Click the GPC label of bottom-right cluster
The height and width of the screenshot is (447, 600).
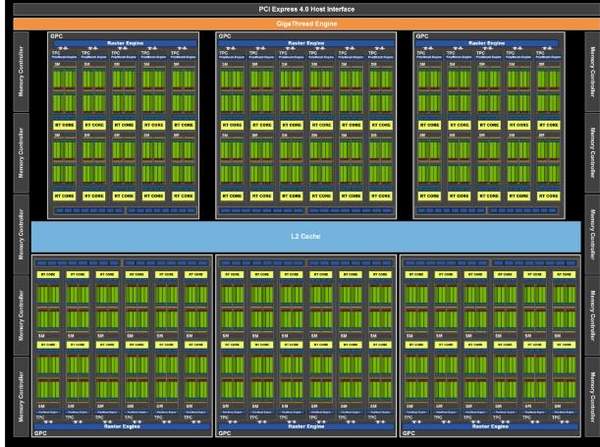pyautogui.click(x=408, y=435)
